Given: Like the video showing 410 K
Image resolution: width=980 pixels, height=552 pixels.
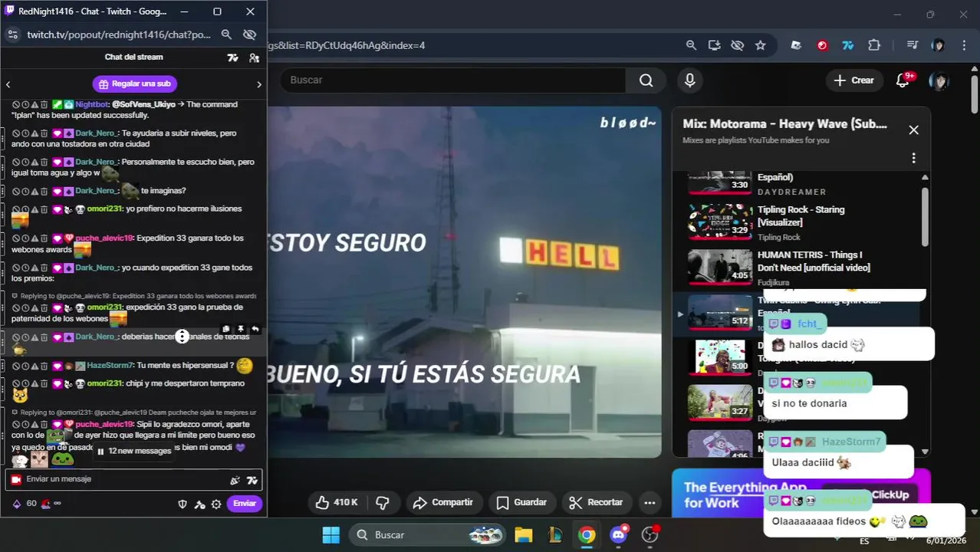Looking at the screenshot, I should tap(337, 503).
